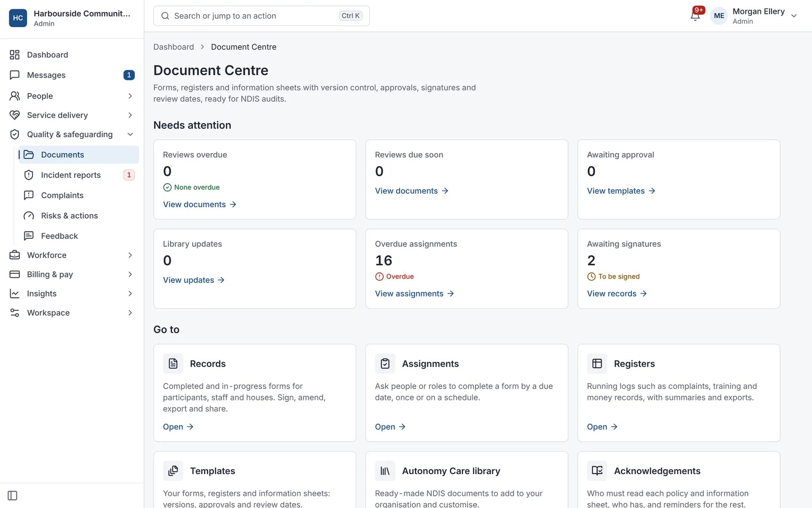Click the Insights chart icon
The image size is (812, 508).
tap(15, 293)
